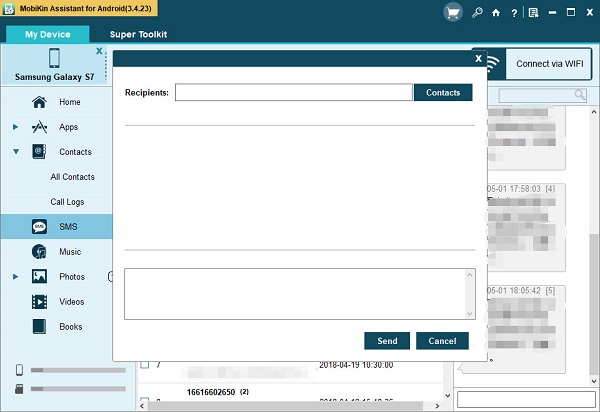Select All Contacts in the sidebar
Image resolution: width=600 pixels, height=412 pixels.
click(x=72, y=177)
